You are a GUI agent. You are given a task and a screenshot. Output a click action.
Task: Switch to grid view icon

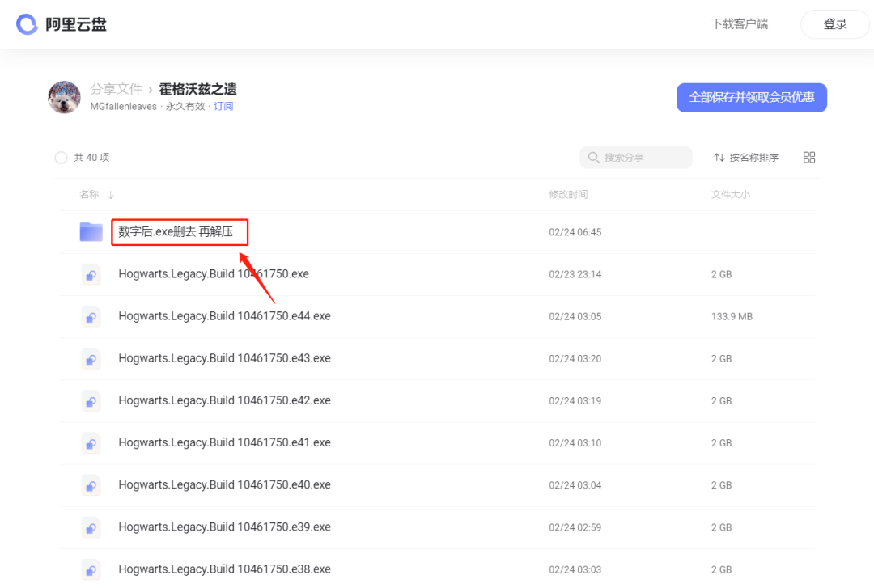coord(808,158)
